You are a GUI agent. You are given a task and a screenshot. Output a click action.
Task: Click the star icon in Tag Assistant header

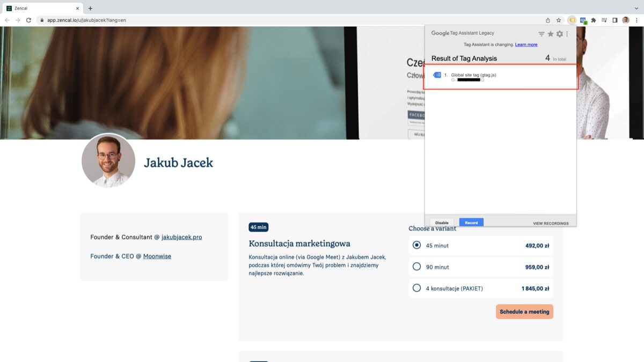click(550, 34)
